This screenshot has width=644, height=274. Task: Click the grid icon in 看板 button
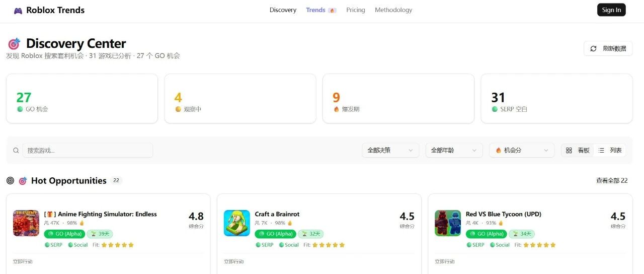click(569, 150)
